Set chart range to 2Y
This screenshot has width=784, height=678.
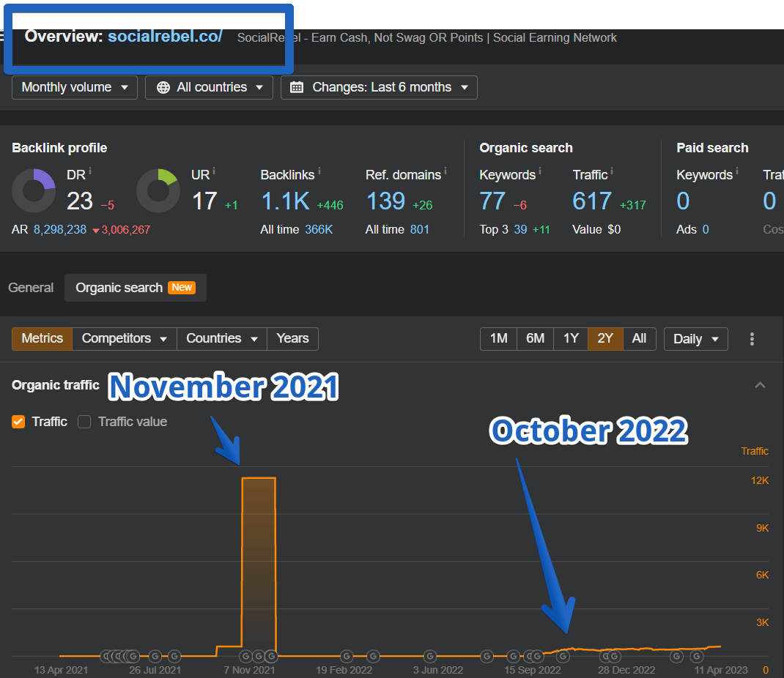coord(605,339)
